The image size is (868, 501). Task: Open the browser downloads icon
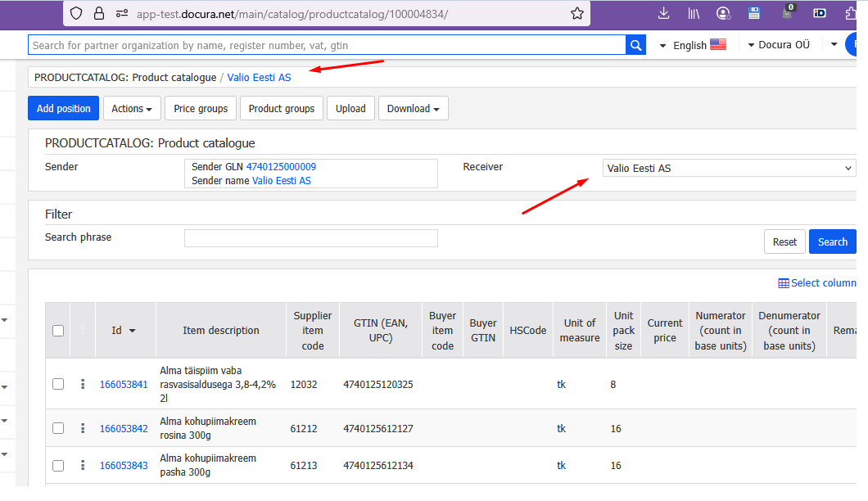[664, 13]
